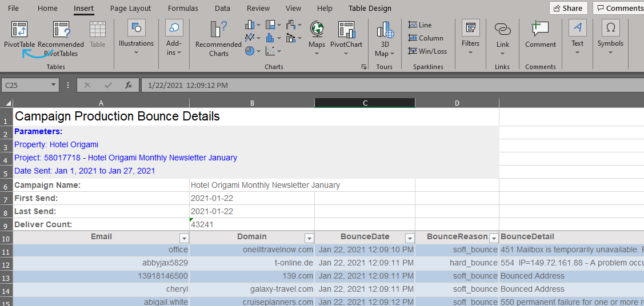The height and width of the screenshot is (306, 644).
Task: Expand the Name Box dropdown
Action: (x=53, y=85)
